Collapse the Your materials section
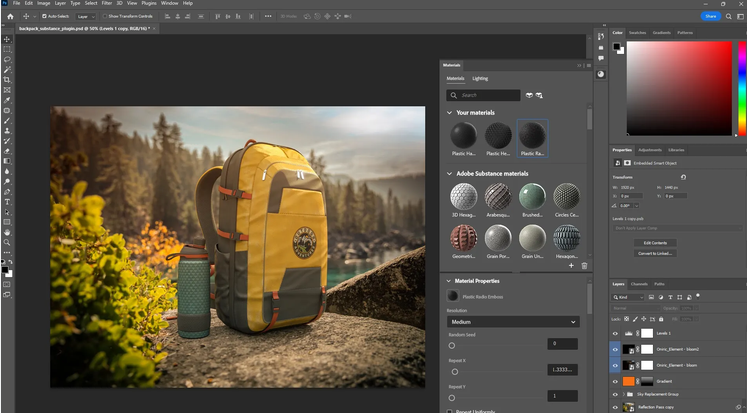The width and height of the screenshot is (747, 413). (x=449, y=113)
